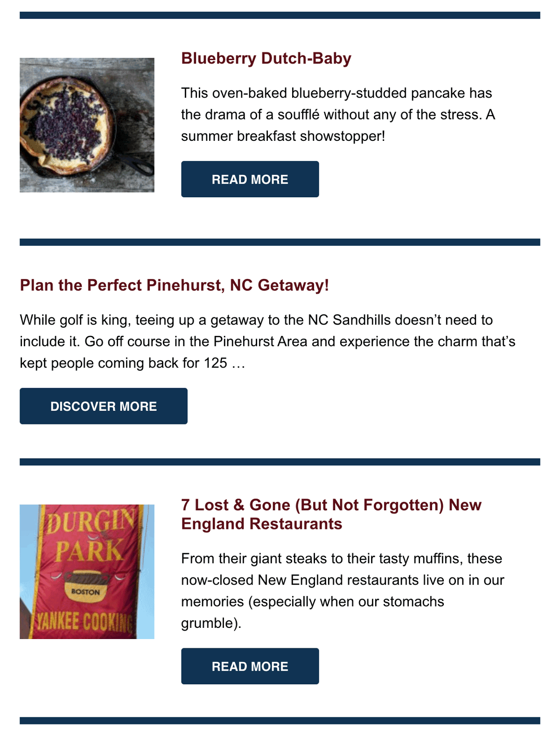This screenshot has width=560, height=744.
Task: Click READ MORE under Blueberry Dutch-Baby
Action: click(250, 179)
